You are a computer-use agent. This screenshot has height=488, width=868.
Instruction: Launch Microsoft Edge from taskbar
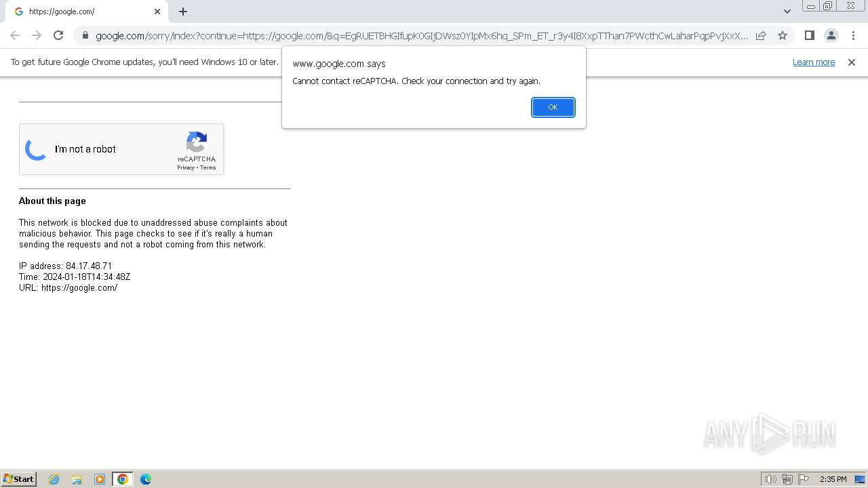point(146,479)
